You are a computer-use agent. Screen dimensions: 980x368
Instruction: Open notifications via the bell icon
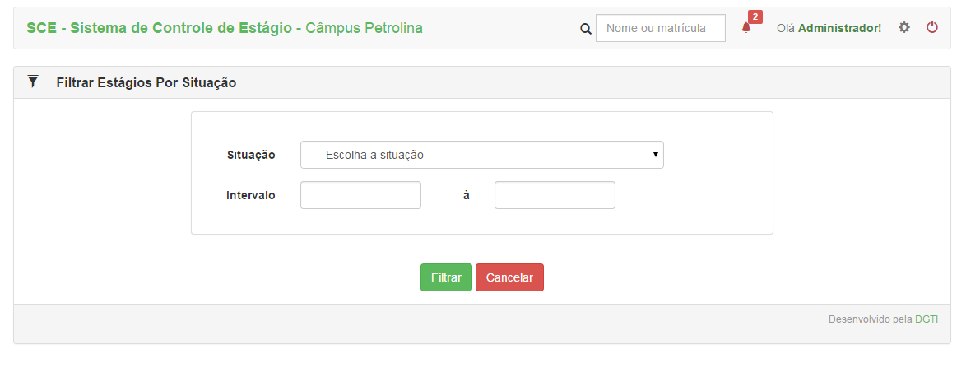pos(745,27)
